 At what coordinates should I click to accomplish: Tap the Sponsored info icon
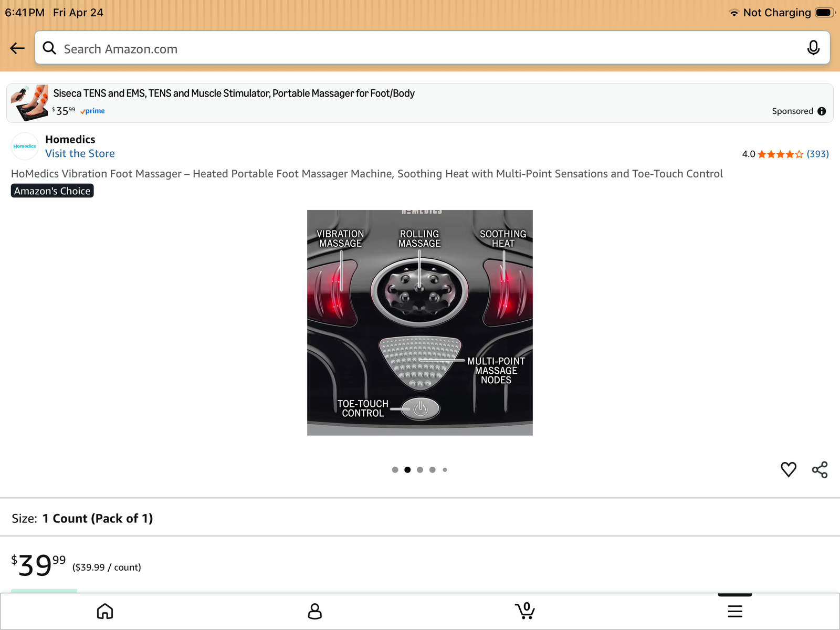coord(822,111)
